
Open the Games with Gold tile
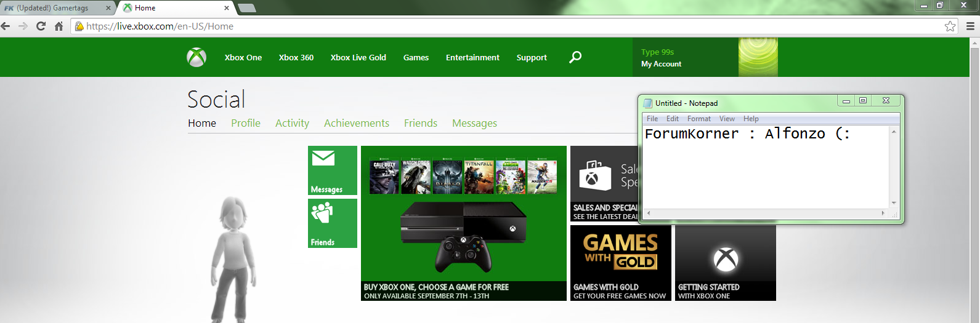621,263
